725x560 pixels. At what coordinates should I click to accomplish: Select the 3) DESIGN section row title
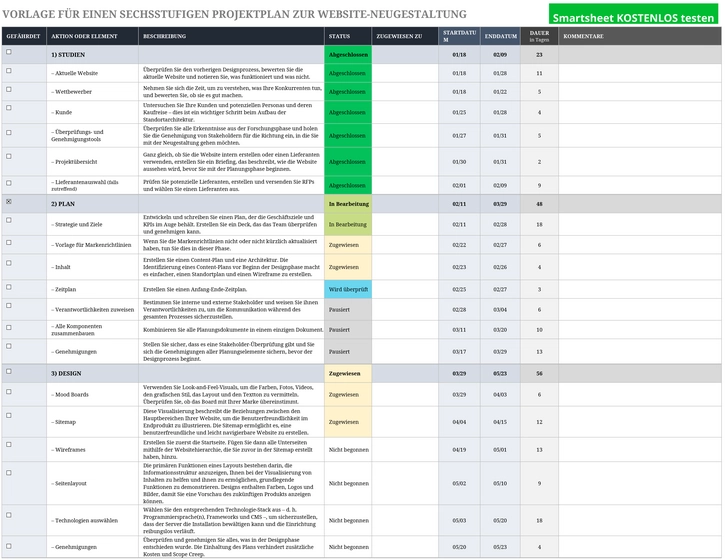[x=92, y=374]
